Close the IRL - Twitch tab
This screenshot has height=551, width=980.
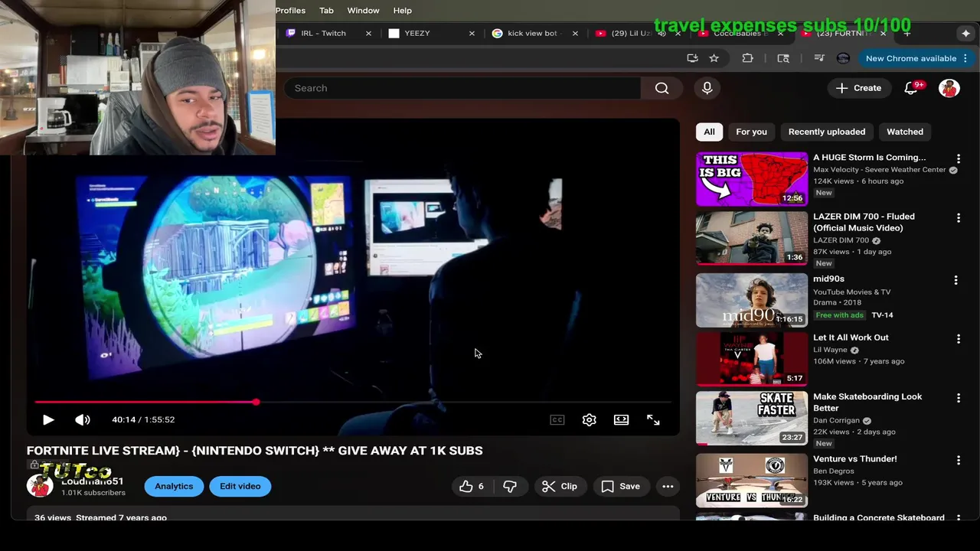click(368, 34)
